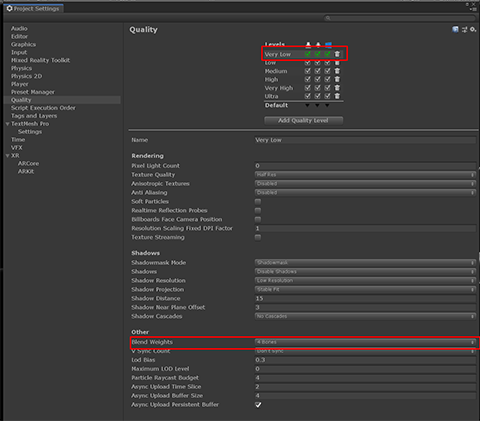Toggle Very Low for the Windows platform column
The height and width of the screenshot is (421, 480).
328,54
